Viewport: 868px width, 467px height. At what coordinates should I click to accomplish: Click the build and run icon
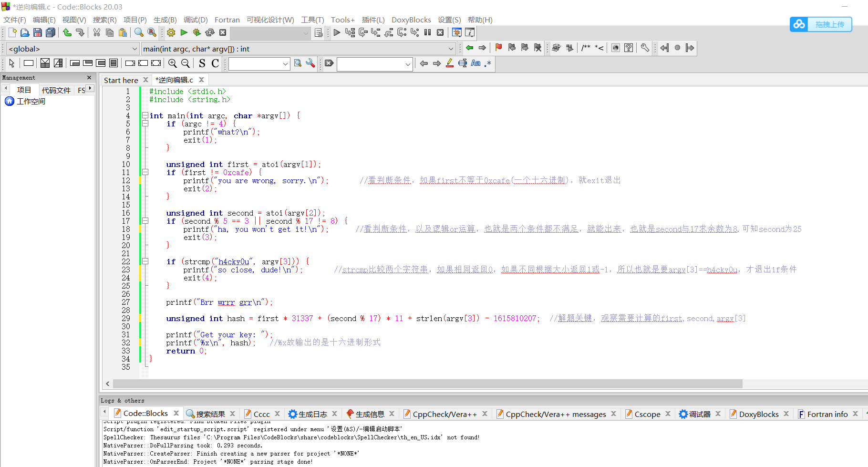pyautogui.click(x=197, y=32)
